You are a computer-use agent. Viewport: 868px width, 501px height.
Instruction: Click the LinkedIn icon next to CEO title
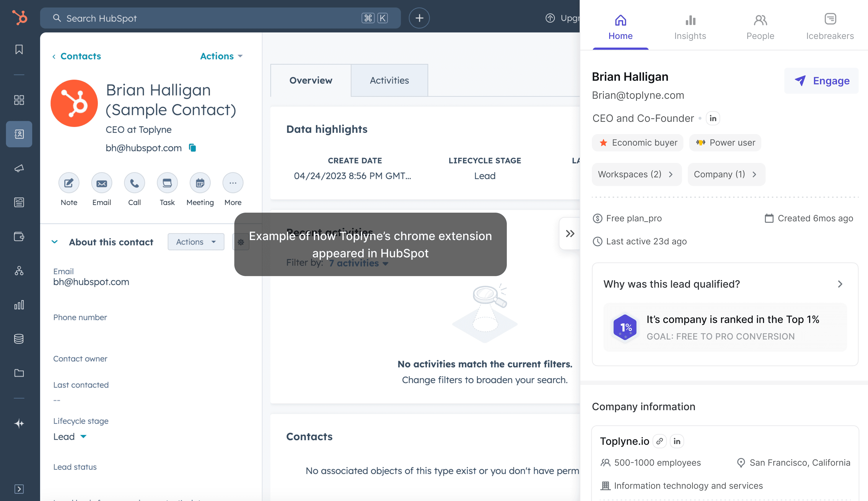click(x=713, y=118)
